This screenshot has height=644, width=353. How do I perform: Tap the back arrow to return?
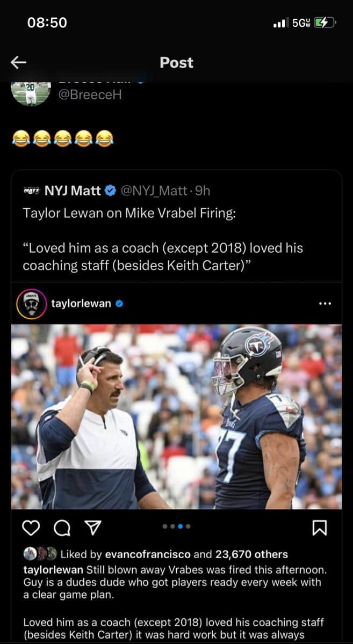pyautogui.click(x=18, y=63)
